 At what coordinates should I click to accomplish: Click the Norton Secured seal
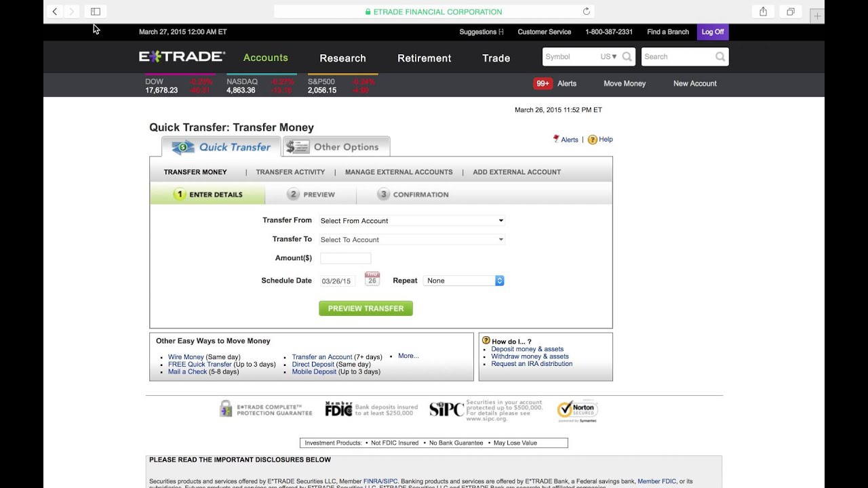(577, 411)
